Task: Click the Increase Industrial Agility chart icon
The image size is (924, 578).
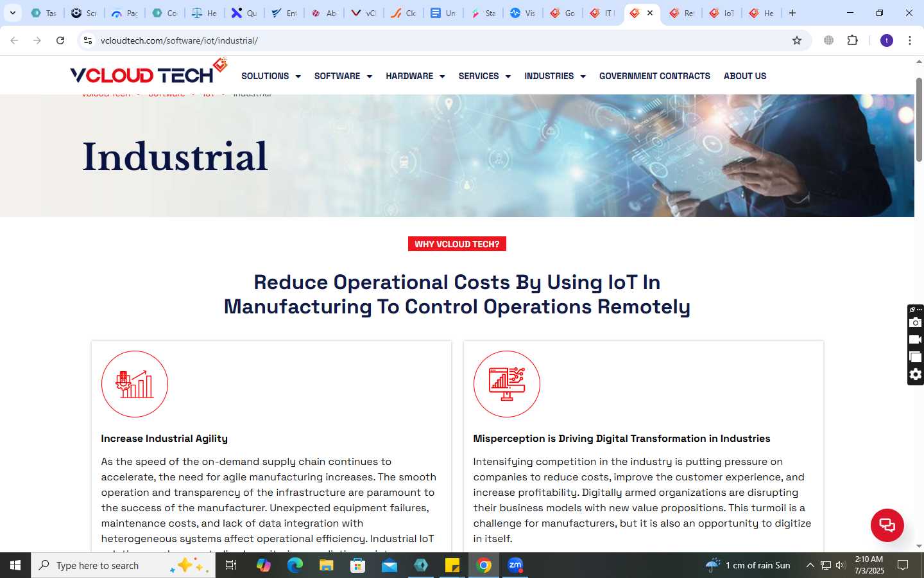Action: click(x=135, y=384)
